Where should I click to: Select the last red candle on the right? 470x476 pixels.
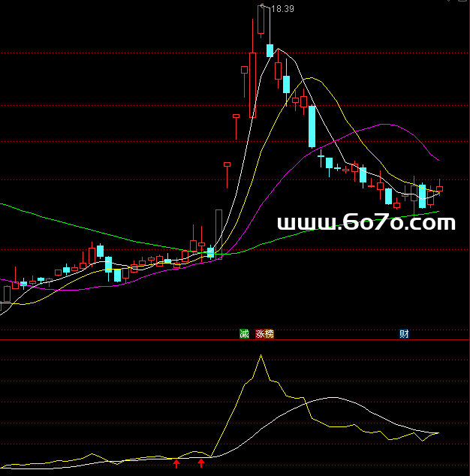click(x=440, y=188)
